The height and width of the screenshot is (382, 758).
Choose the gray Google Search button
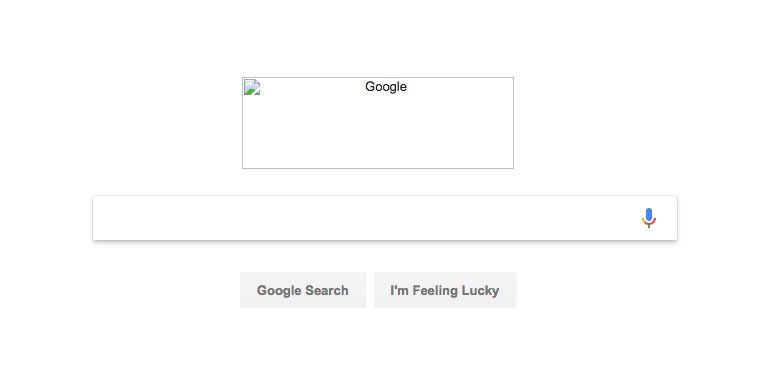coord(303,290)
